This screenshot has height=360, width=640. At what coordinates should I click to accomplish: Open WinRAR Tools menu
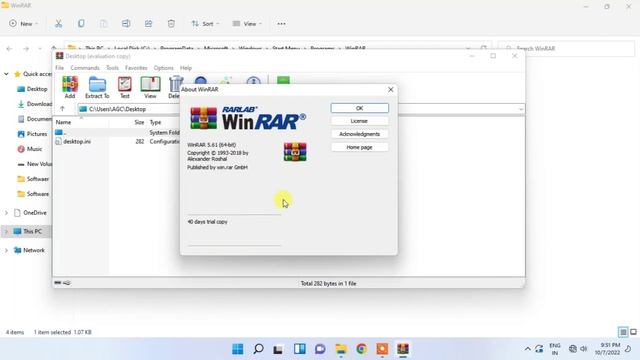(x=112, y=68)
